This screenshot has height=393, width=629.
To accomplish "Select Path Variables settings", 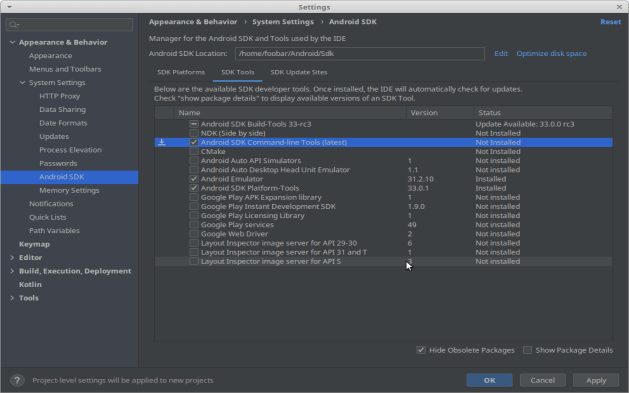I will pos(54,231).
